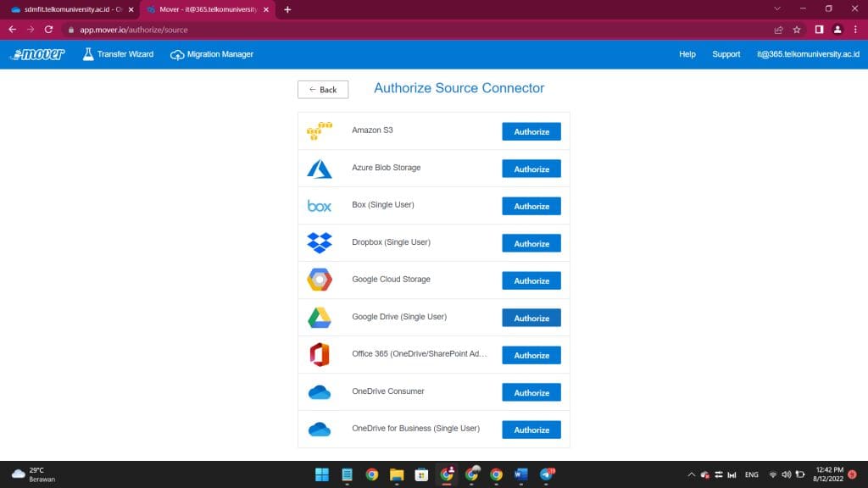
Task: Click the OneDrive for Business cloud icon
Action: click(x=320, y=430)
